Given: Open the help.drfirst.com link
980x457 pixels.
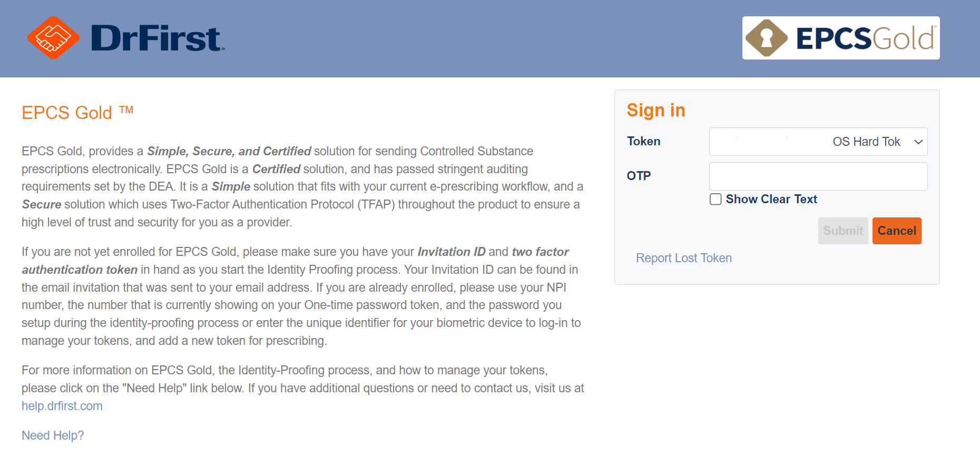Looking at the screenshot, I should (62, 406).
